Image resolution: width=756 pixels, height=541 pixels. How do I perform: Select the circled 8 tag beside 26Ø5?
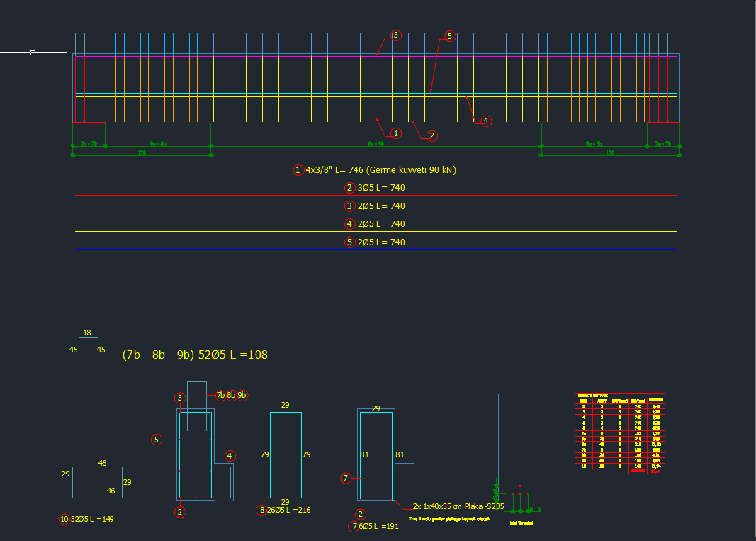[x=261, y=510]
